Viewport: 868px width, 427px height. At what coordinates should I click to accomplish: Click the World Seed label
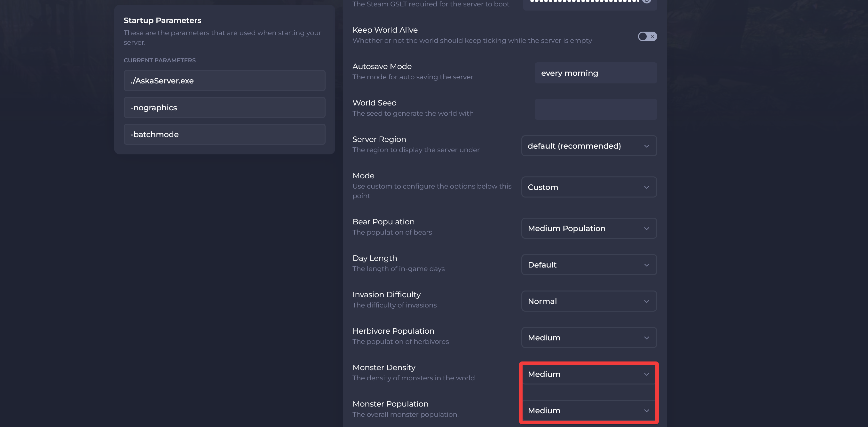point(375,103)
